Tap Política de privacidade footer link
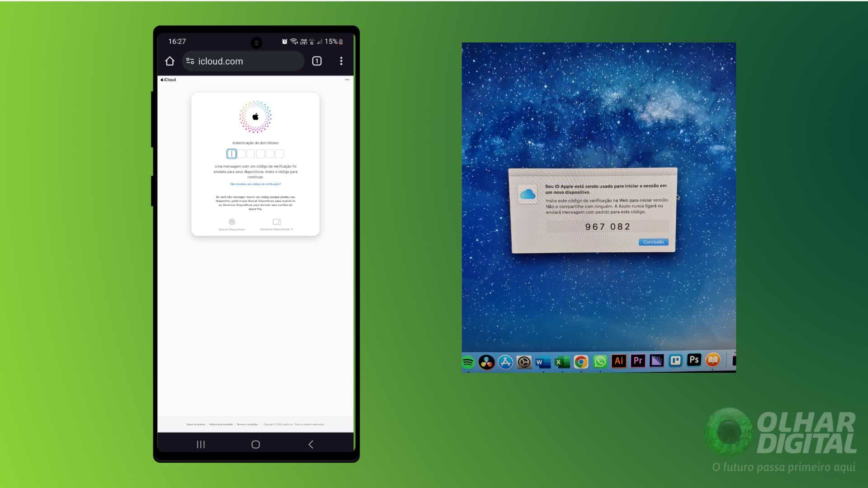 221,424
